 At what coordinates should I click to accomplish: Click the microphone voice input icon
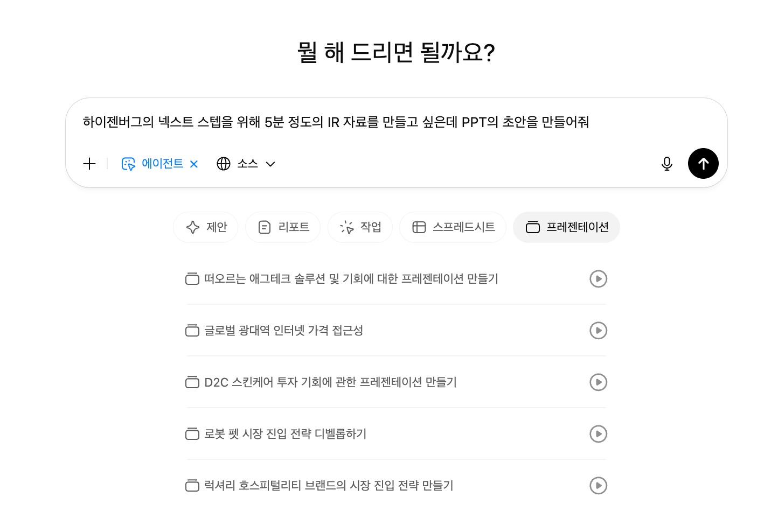(x=666, y=164)
